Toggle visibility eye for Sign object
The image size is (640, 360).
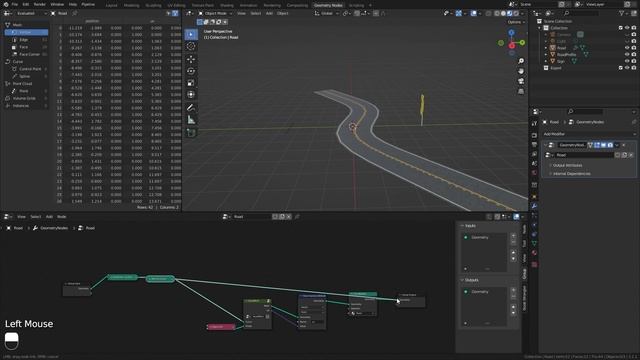click(x=627, y=61)
